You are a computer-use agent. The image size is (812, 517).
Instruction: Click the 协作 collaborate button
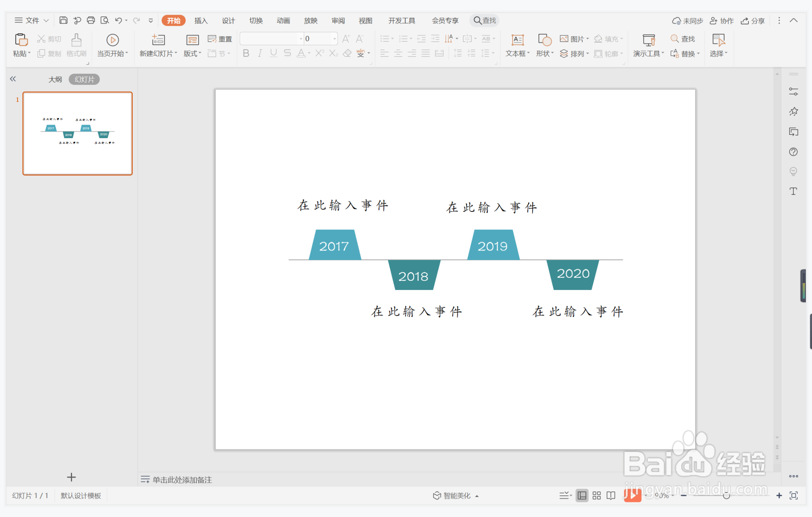click(x=722, y=21)
